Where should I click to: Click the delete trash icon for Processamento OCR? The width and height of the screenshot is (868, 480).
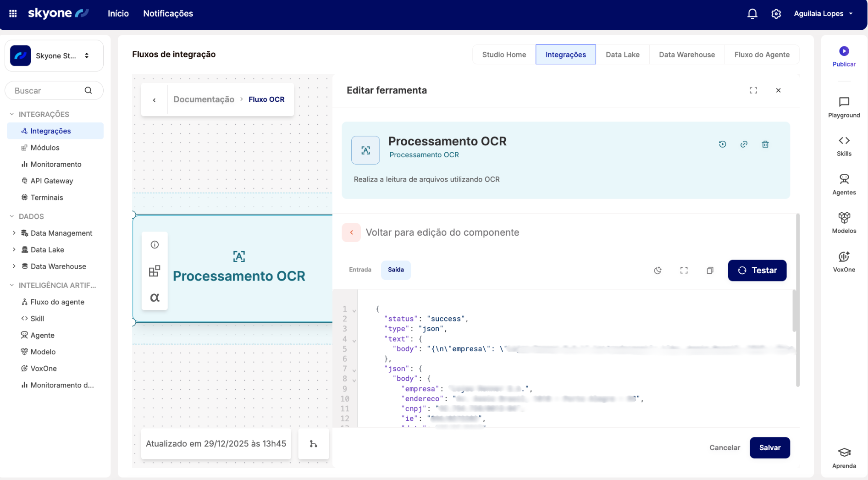765,144
